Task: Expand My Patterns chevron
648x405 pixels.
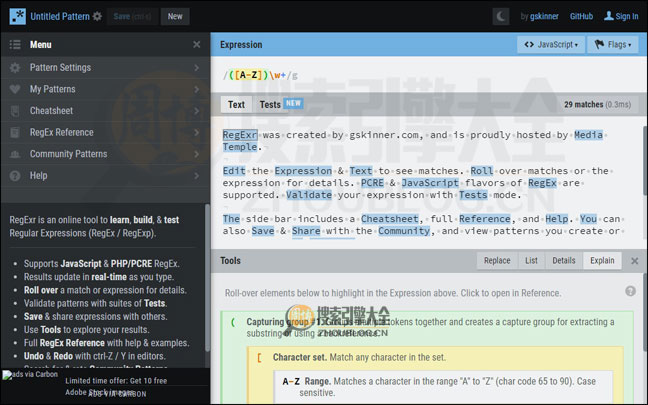Action: (197, 89)
